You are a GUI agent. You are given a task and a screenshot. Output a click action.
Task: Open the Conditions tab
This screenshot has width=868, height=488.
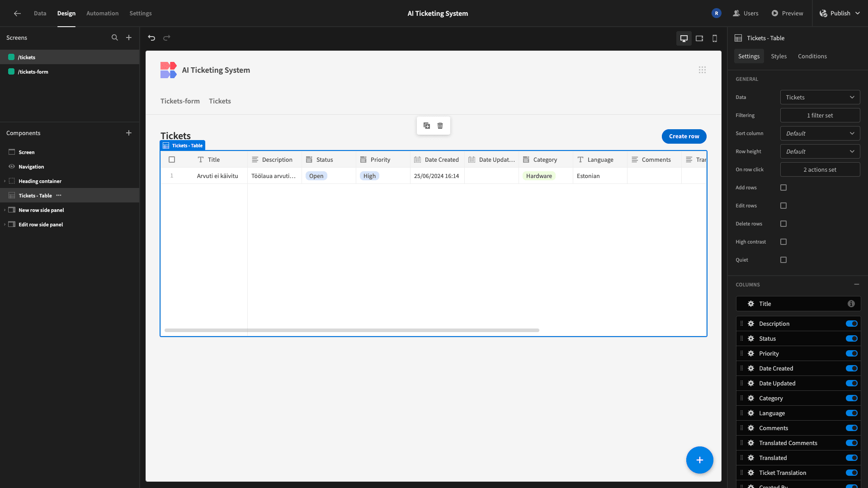point(812,56)
